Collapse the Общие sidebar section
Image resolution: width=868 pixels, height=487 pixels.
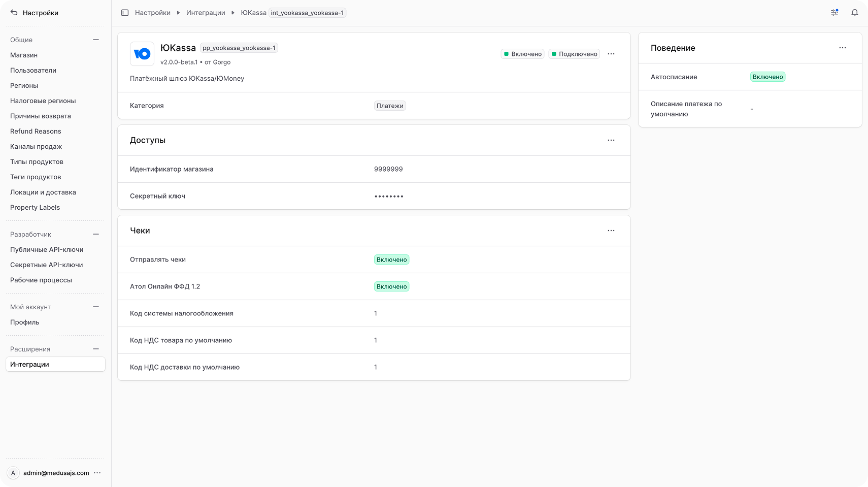tap(96, 40)
